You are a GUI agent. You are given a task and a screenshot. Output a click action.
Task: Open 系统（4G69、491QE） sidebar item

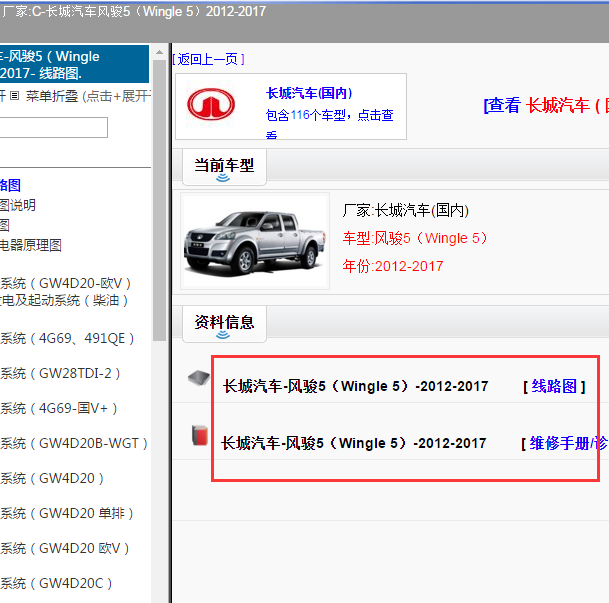pos(67,338)
